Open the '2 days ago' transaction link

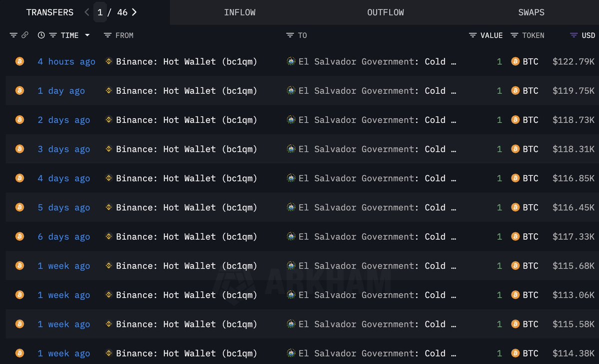[x=64, y=120]
